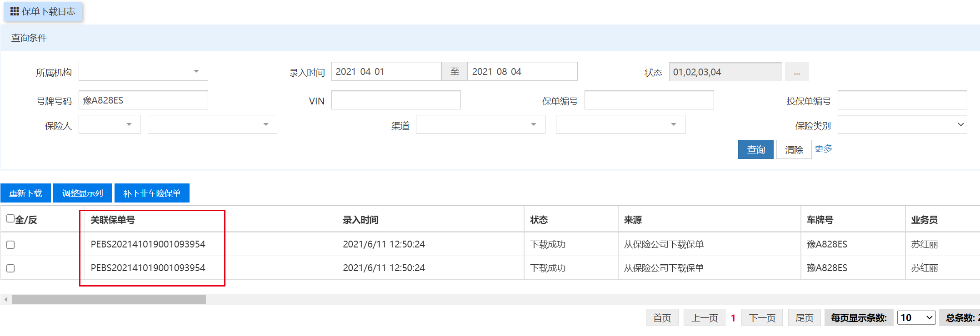This screenshot has width=980, height=336.
Task: Check the first row's checkbox
Action: point(10,245)
